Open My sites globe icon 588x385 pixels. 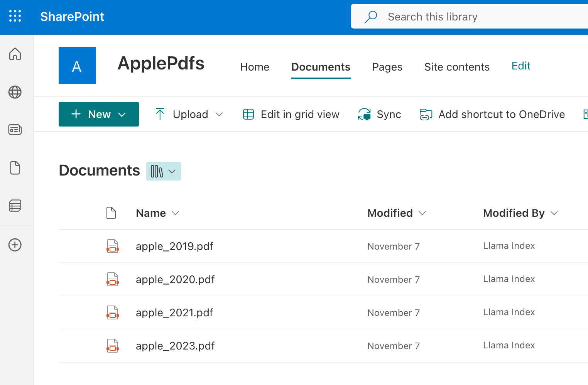click(x=15, y=92)
